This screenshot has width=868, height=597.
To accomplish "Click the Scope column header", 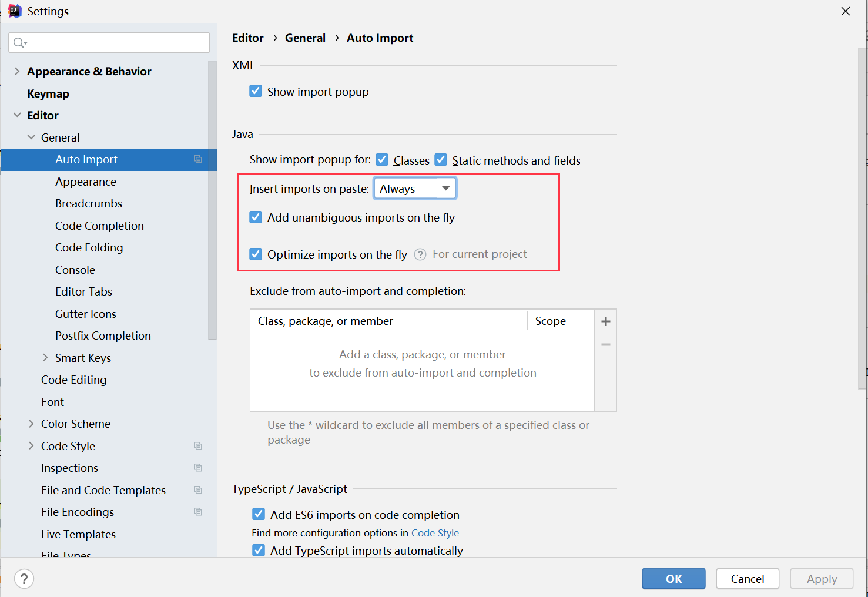I will coord(561,321).
